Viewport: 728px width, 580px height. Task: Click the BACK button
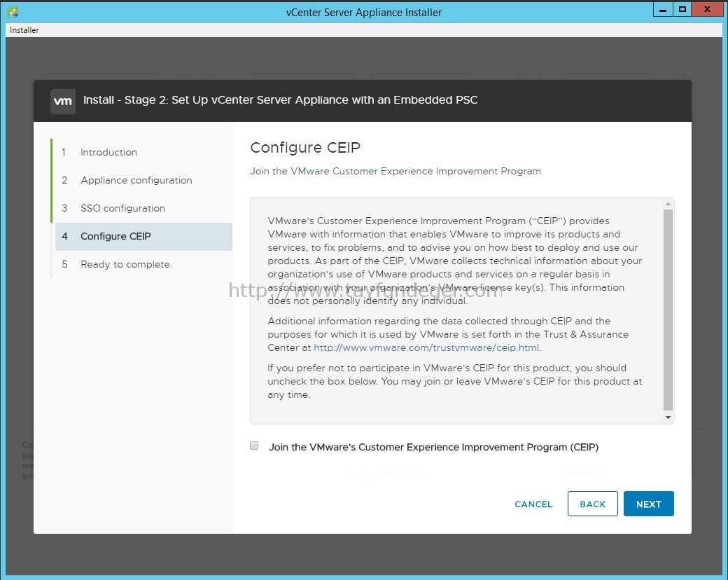coord(592,504)
